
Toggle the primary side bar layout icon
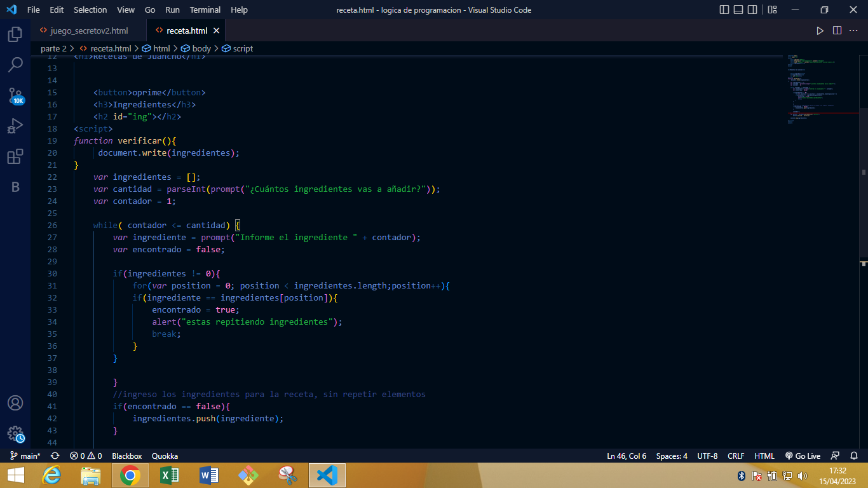(724, 10)
